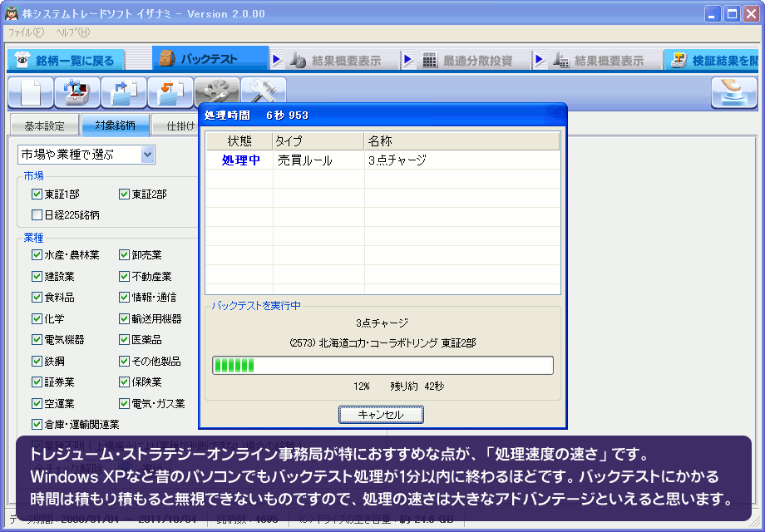Viewport: 765px width, 532px height.
Task: Minimize the イザナミ application window
Action: point(713,13)
